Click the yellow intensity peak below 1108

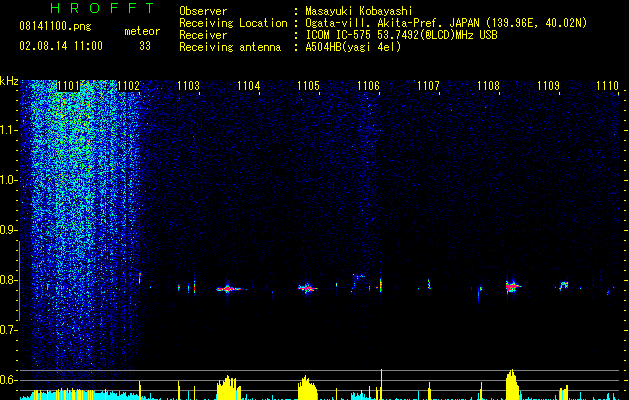click(512, 384)
